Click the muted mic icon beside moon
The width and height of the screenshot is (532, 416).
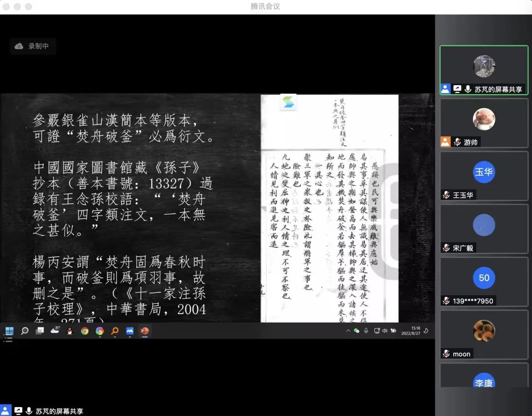pos(446,354)
